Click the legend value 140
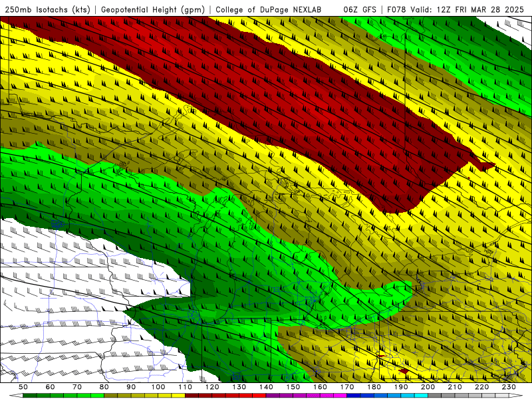This screenshot has width=532, height=399. coord(266,387)
